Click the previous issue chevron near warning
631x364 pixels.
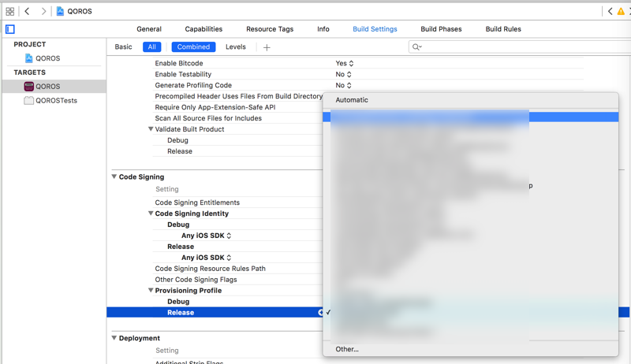pyautogui.click(x=610, y=11)
